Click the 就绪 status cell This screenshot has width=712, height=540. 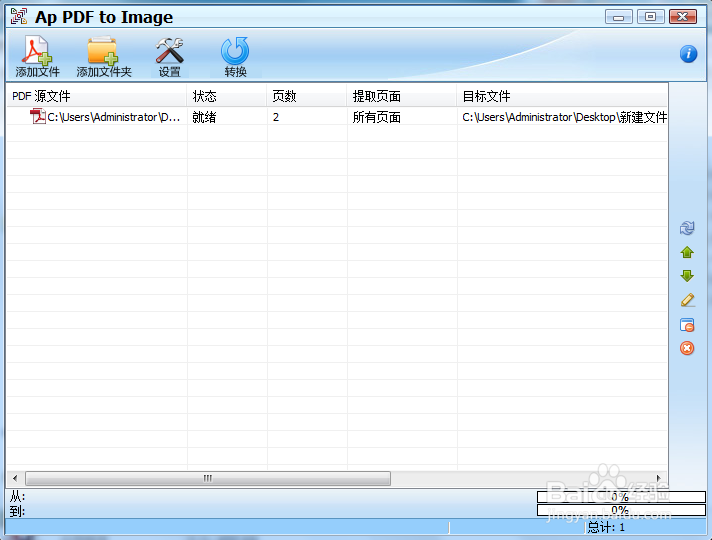(204, 117)
